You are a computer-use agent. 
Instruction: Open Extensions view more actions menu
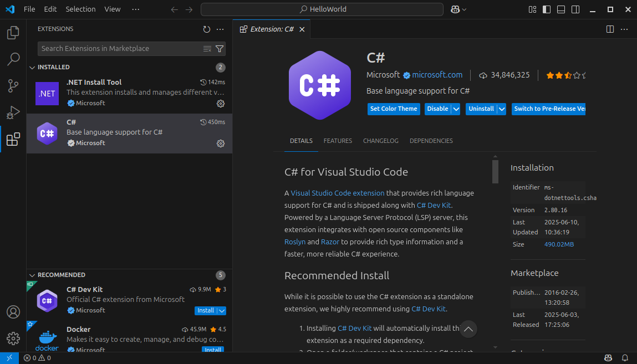point(220,29)
